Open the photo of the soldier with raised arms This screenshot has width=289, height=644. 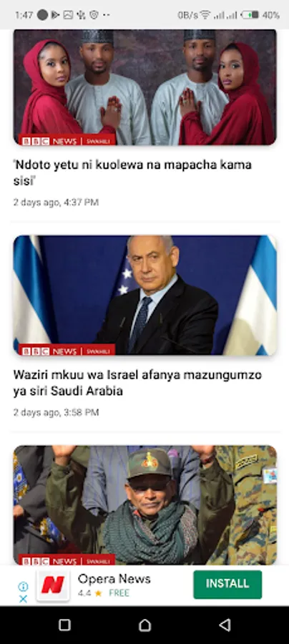(144, 504)
